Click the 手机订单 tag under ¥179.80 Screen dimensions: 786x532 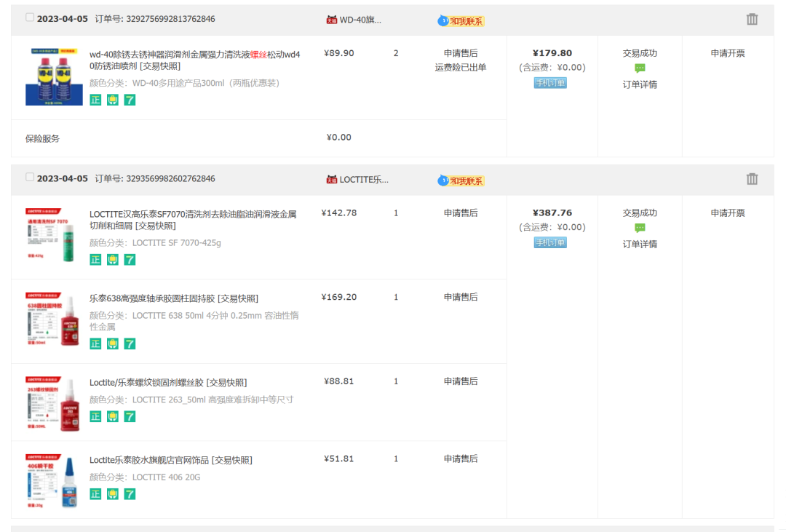tap(550, 83)
